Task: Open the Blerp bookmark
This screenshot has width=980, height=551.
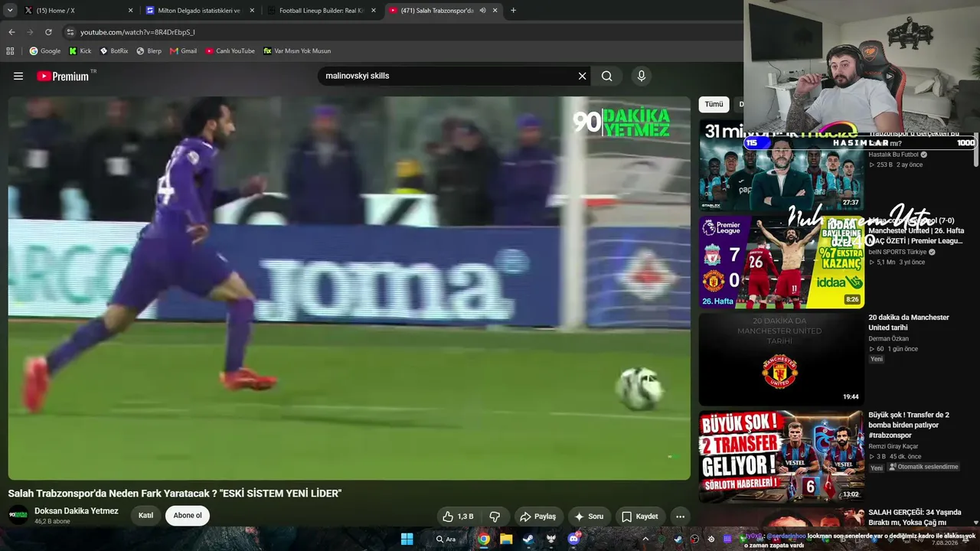Action: click(x=149, y=51)
